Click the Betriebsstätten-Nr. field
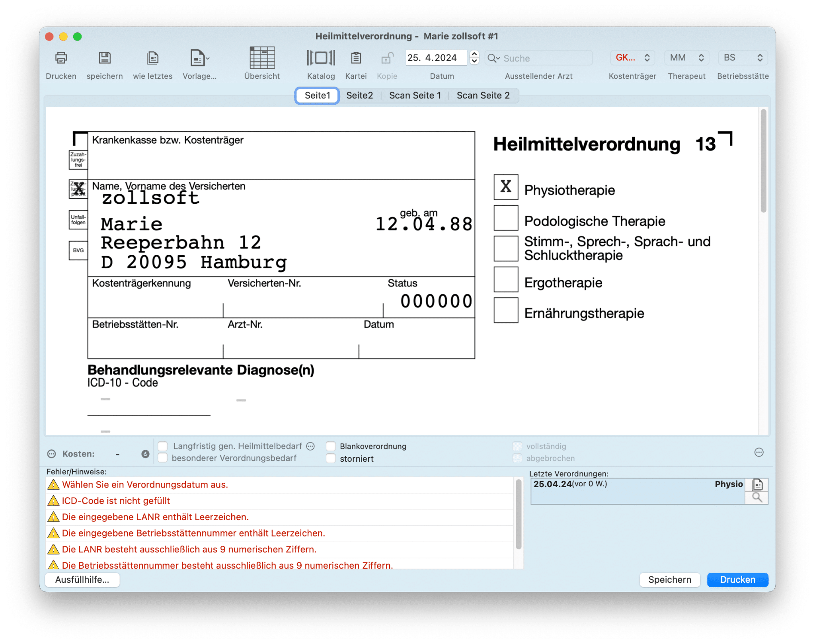Viewport: 815px width, 644px height. coord(155,338)
